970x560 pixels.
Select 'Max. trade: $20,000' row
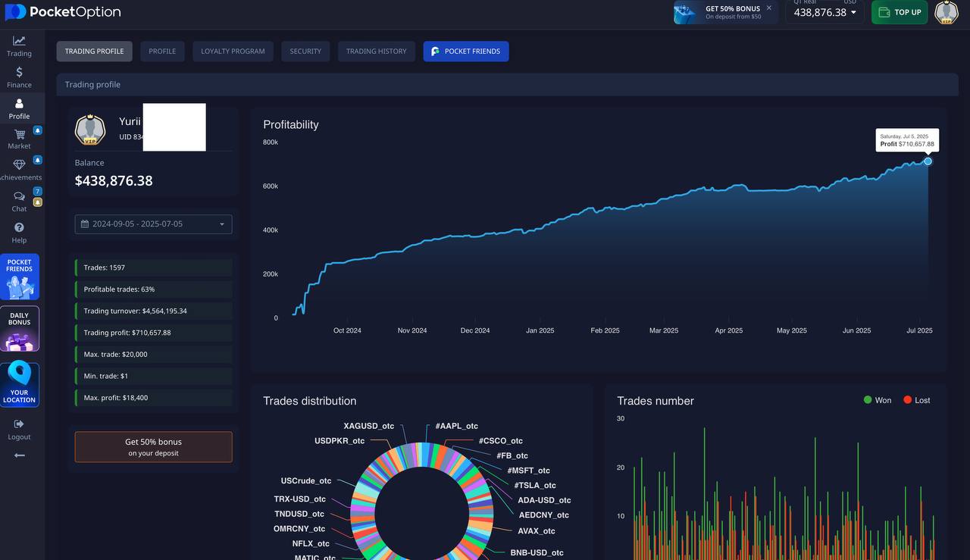point(154,355)
